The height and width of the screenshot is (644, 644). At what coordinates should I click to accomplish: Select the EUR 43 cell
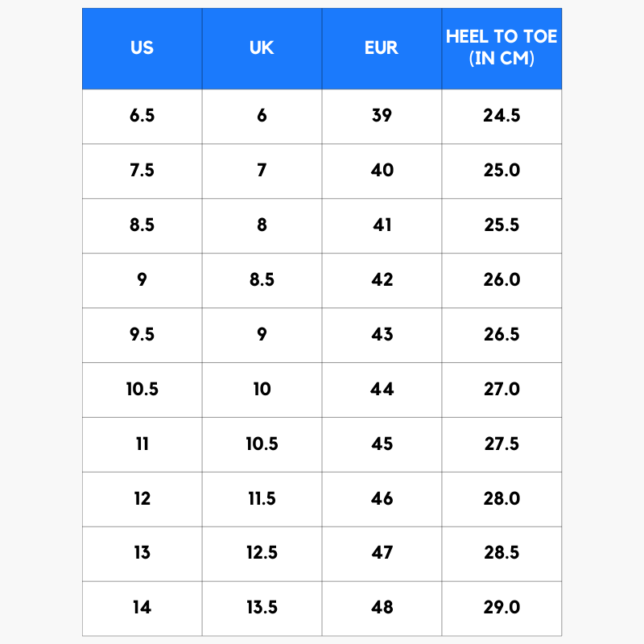(382, 335)
